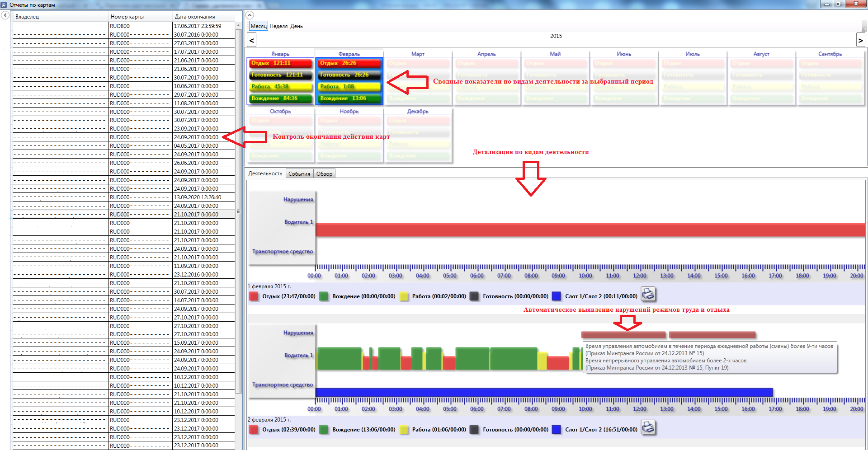Click the blue Транспортное средство bar for 2 февраля

(x=544, y=392)
